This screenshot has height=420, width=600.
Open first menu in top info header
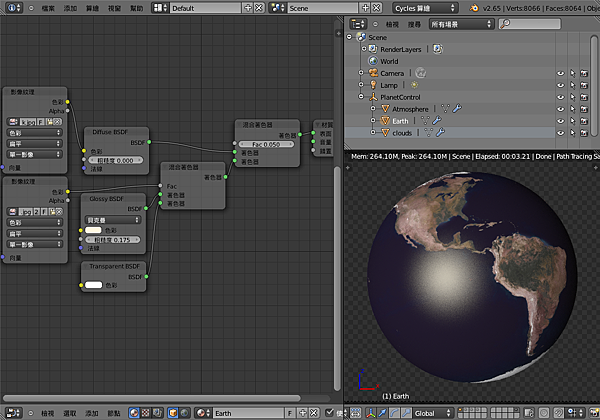click(x=48, y=8)
